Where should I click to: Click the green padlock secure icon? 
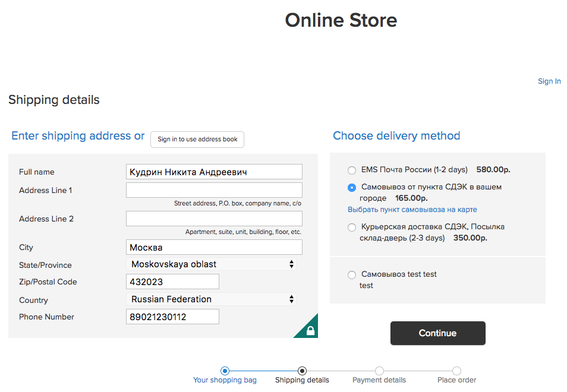pyautogui.click(x=310, y=330)
